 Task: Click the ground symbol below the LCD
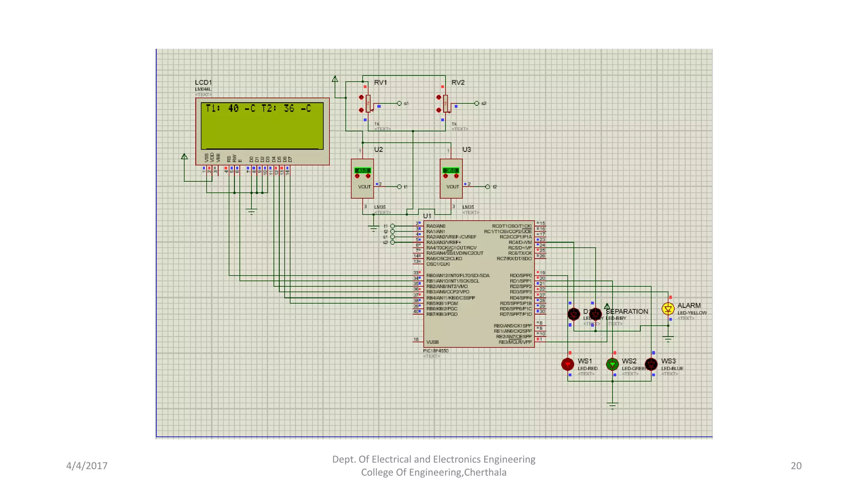[251, 211]
